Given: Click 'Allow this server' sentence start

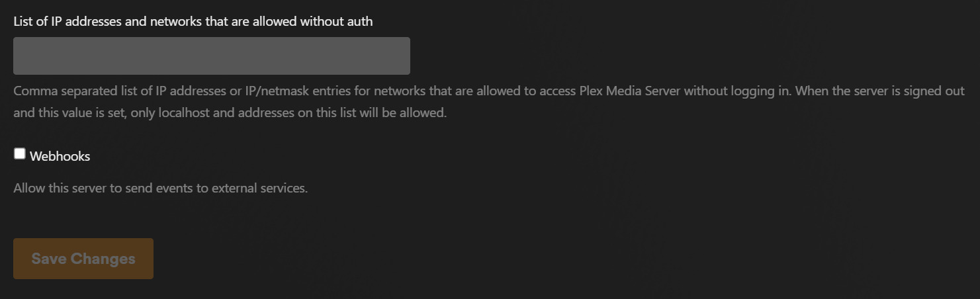Looking at the screenshot, I should coord(60,188).
